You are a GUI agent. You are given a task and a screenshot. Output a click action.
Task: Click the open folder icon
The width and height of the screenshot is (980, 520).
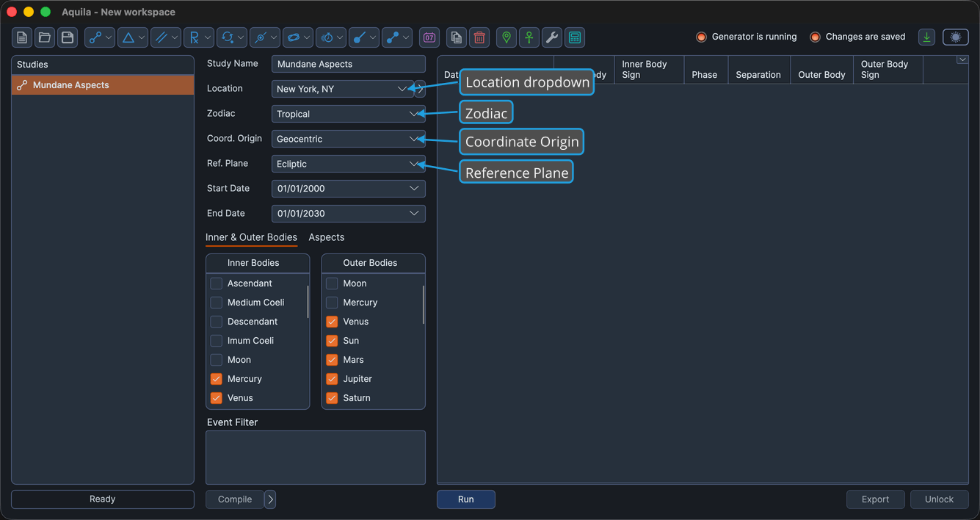click(45, 37)
